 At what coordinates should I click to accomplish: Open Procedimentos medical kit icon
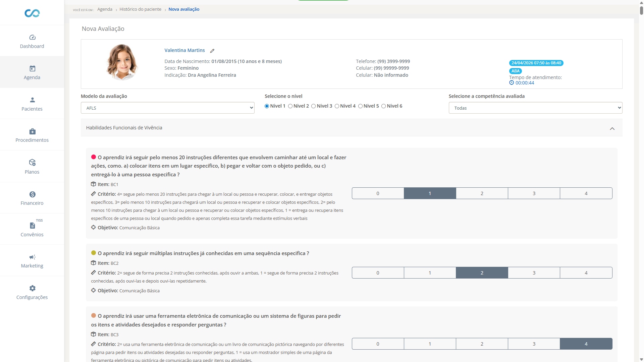32,131
